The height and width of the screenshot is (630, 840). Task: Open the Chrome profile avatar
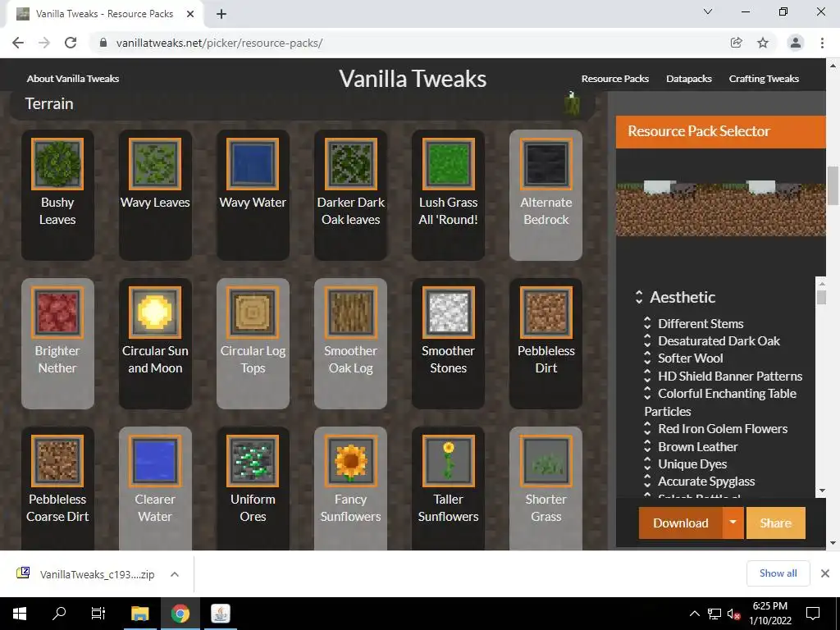pos(796,43)
